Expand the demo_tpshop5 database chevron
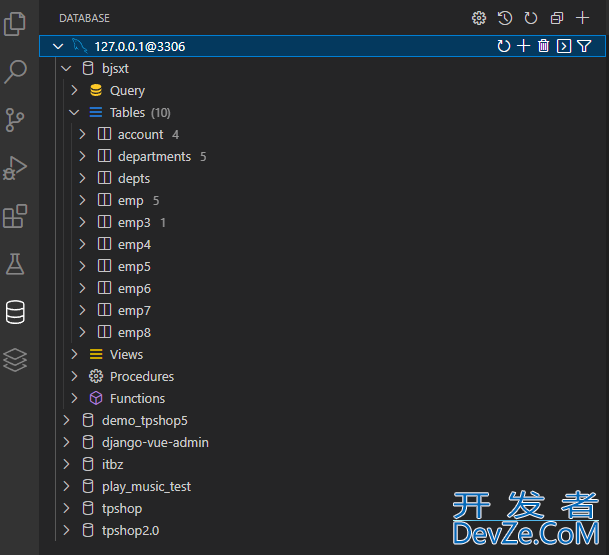Screen dimensions: 609x555 point(66,420)
